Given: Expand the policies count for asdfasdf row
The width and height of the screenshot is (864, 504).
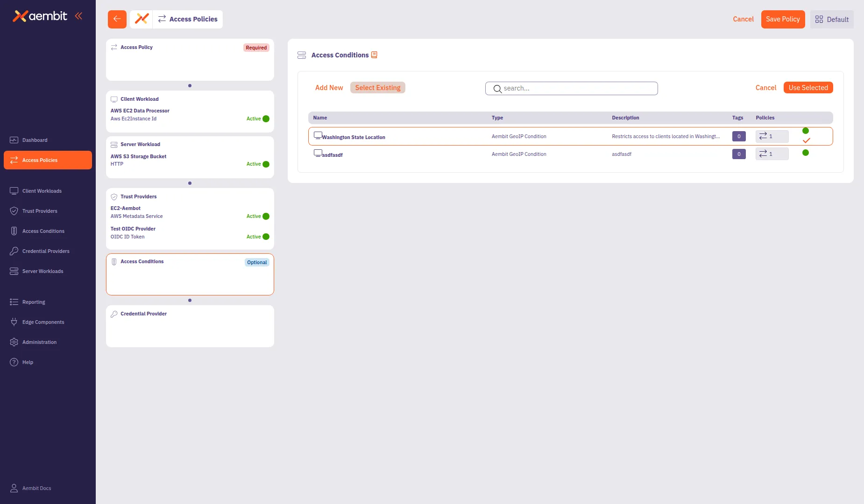Looking at the screenshot, I should tap(771, 154).
